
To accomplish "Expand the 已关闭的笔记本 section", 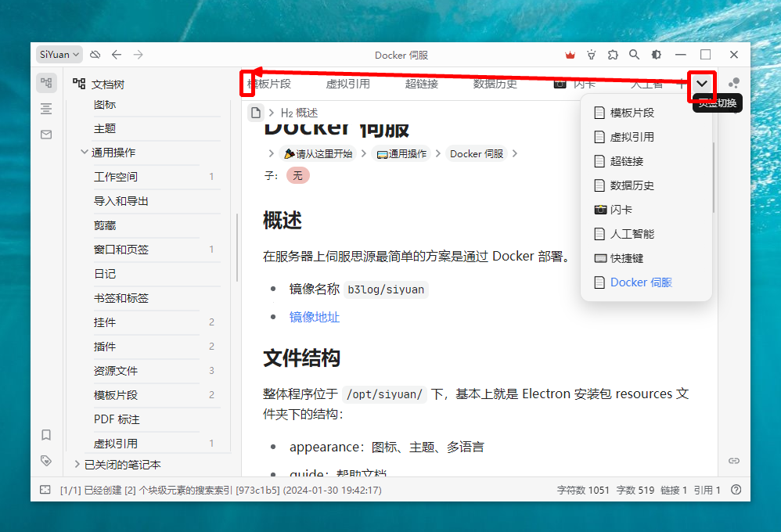I will click(x=77, y=465).
